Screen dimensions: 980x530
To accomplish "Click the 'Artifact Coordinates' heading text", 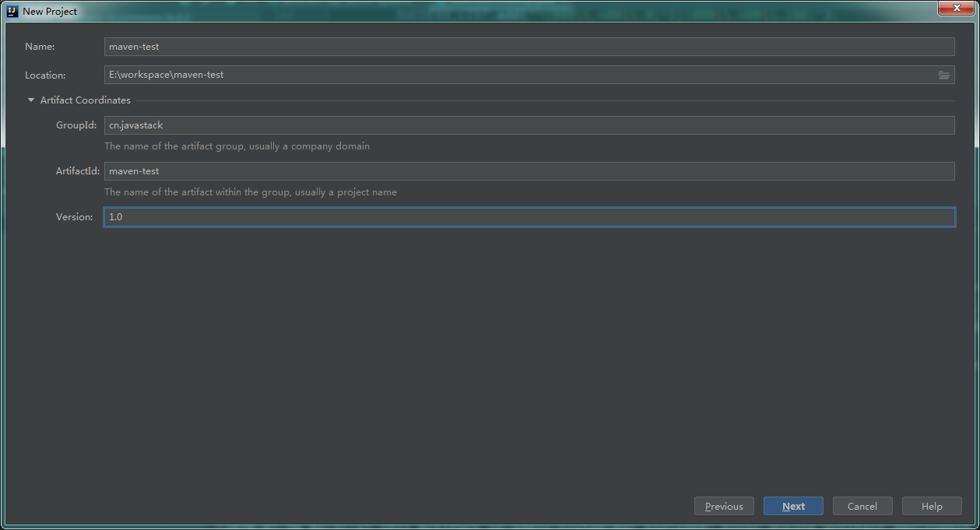I will (x=86, y=100).
